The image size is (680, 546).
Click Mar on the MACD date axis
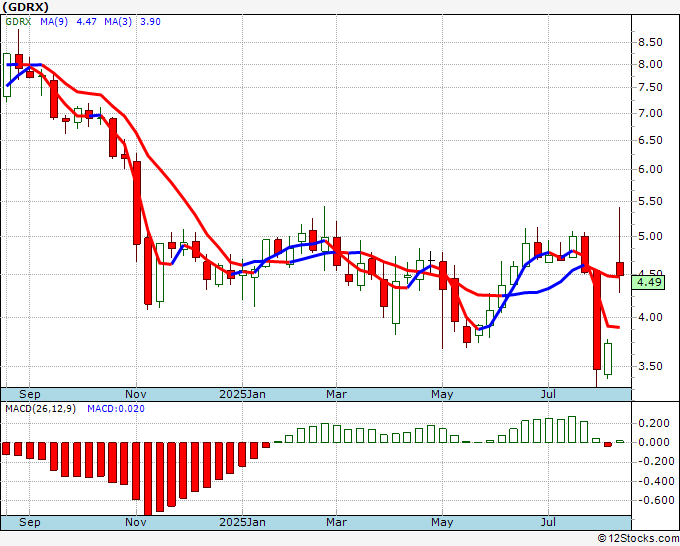coord(337,522)
